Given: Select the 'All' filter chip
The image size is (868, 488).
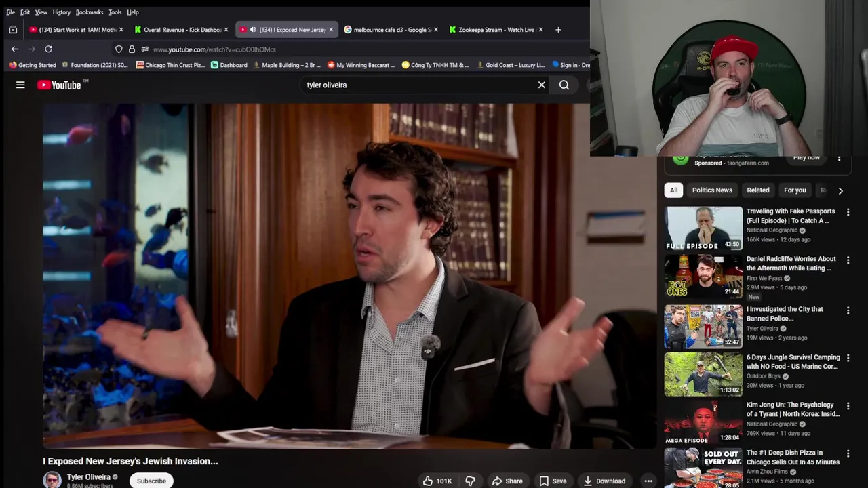Looking at the screenshot, I should 673,190.
